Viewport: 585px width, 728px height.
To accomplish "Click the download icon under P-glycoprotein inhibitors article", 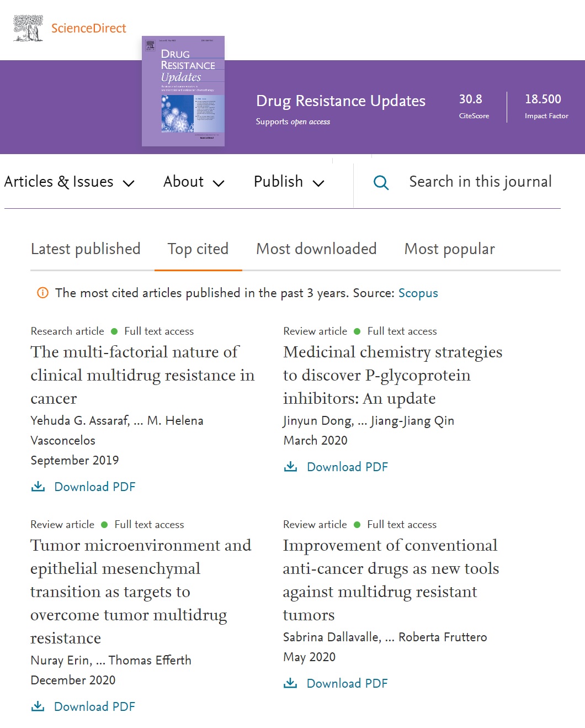I will [x=290, y=466].
